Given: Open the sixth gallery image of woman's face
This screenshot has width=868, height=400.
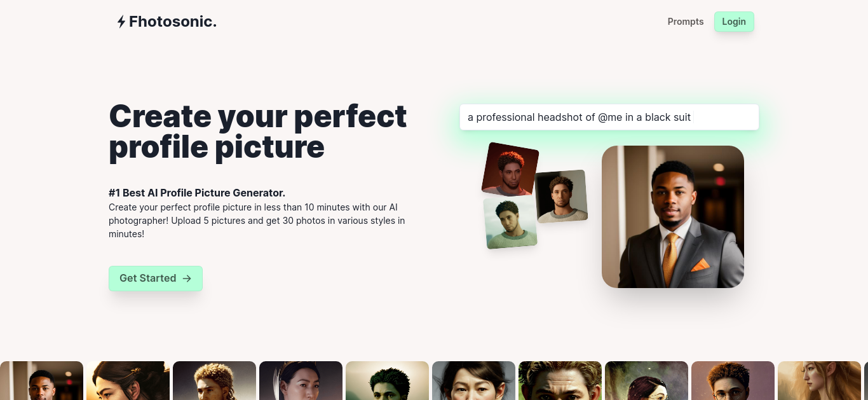Looking at the screenshot, I should coord(473,380).
